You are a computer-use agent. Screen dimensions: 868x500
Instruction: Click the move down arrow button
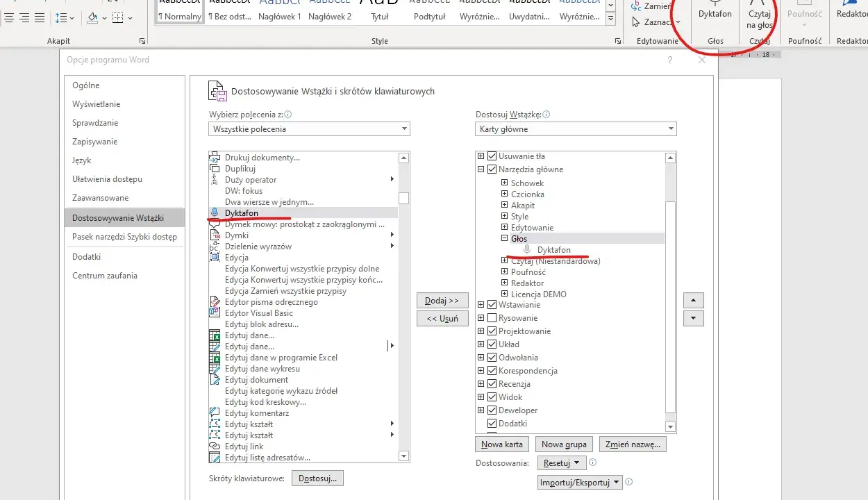click(694, 319)
